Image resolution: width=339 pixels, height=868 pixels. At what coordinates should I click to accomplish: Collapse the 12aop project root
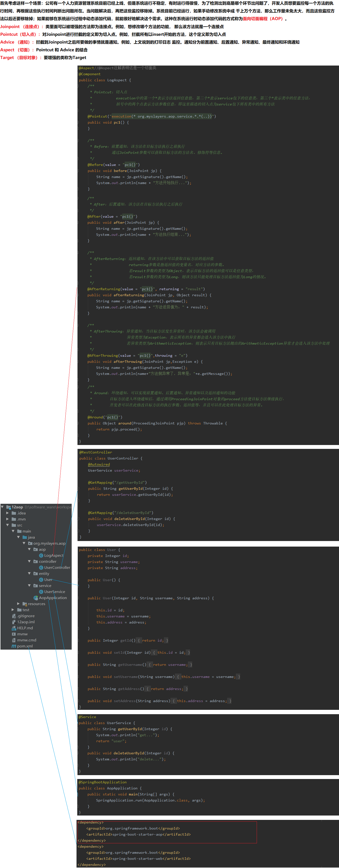(x=2, y=507)
